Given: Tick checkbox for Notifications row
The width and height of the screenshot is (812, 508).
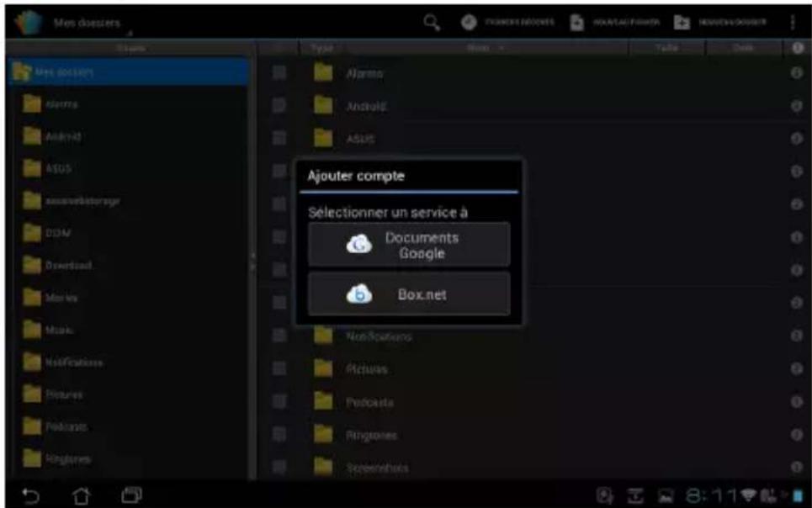Looking at the screenshot, I should 279,336.
